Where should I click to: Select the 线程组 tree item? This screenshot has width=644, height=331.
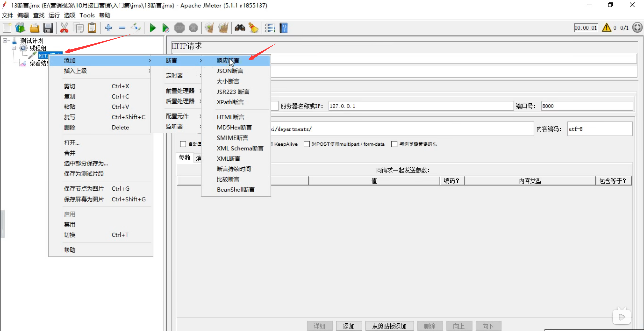pos(38,48)
